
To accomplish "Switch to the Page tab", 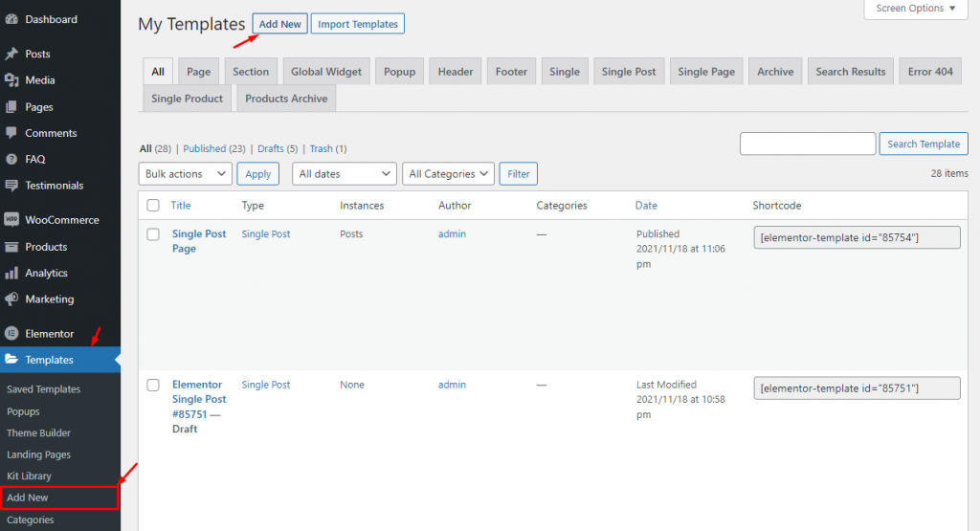I will tap(199, 72).
